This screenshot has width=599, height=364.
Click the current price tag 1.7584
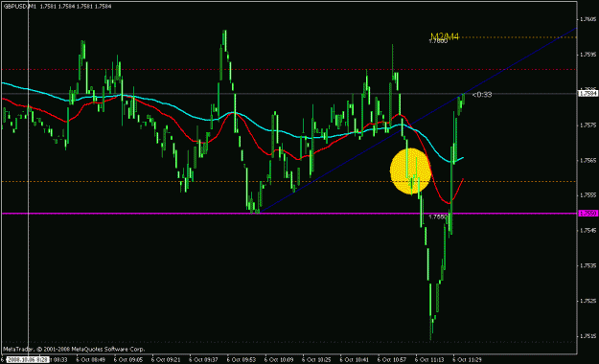pos(587,93)
